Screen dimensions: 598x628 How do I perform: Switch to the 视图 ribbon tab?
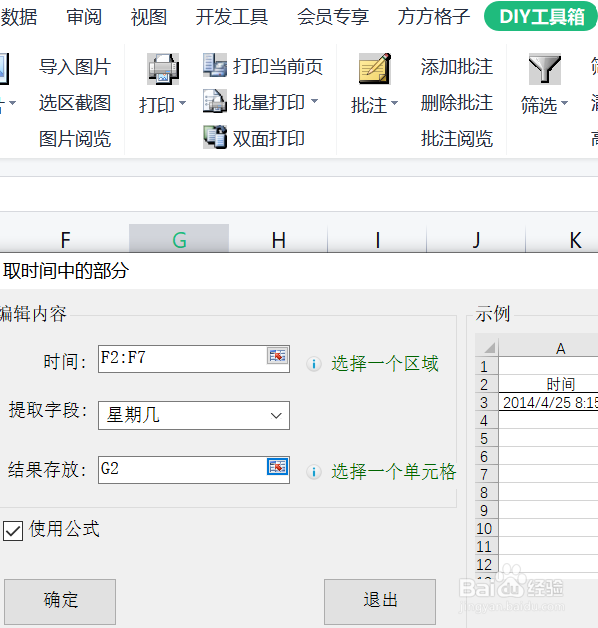tap(149, 17)
